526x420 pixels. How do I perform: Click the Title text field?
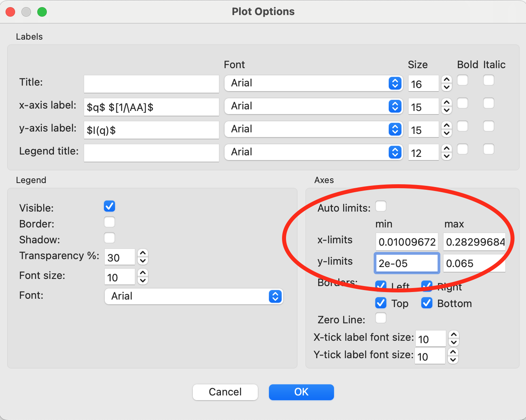(x=152, y=84)
